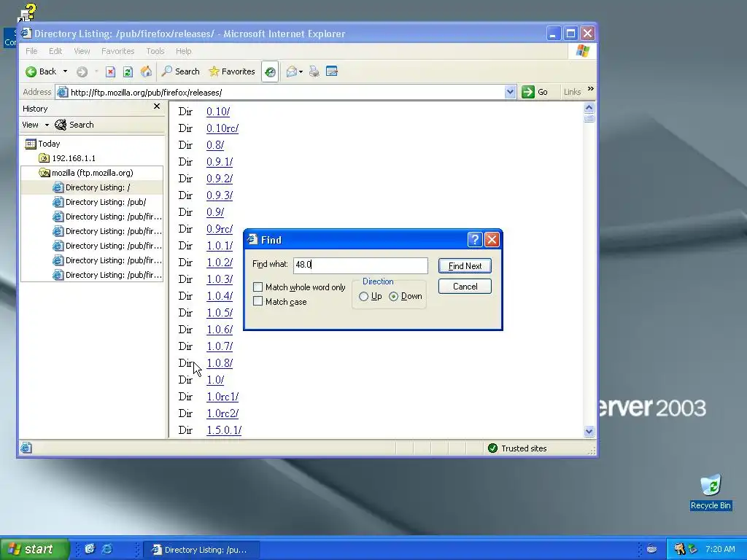Open the 0.10/ directory link

click(218, 112)
